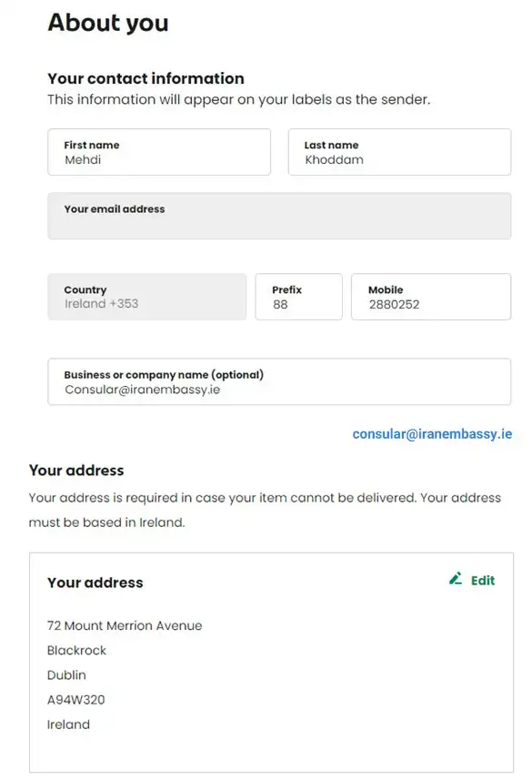Click the Dublin address line
532x780 pixels.
[66, 675]
